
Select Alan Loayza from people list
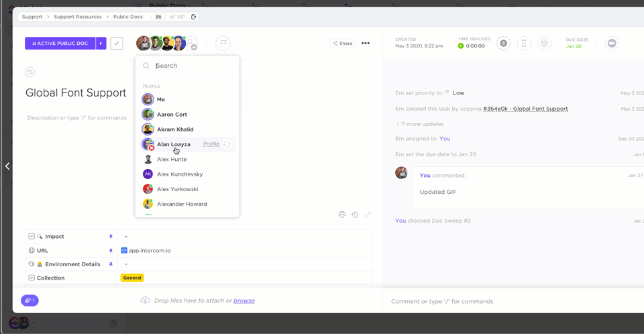click(187, 144)
